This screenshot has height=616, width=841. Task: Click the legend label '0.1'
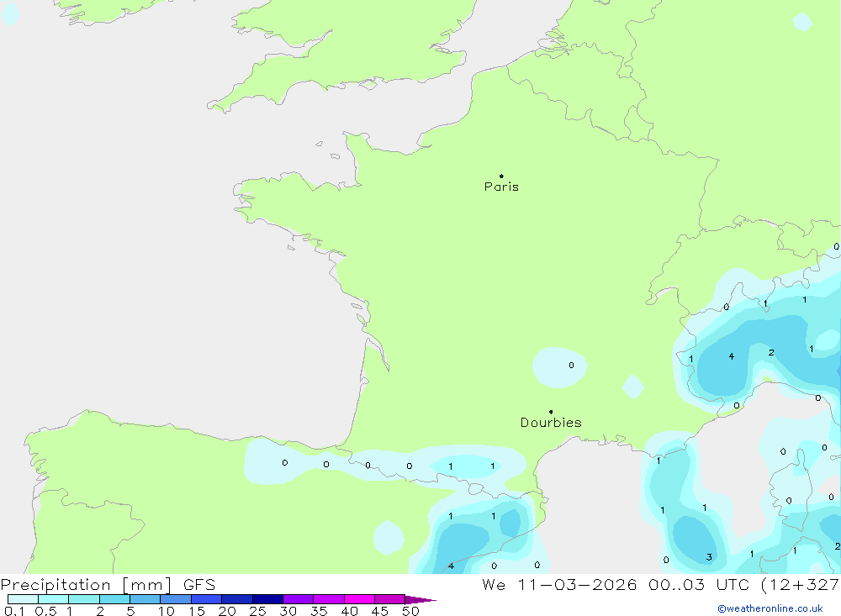point(14,611)
